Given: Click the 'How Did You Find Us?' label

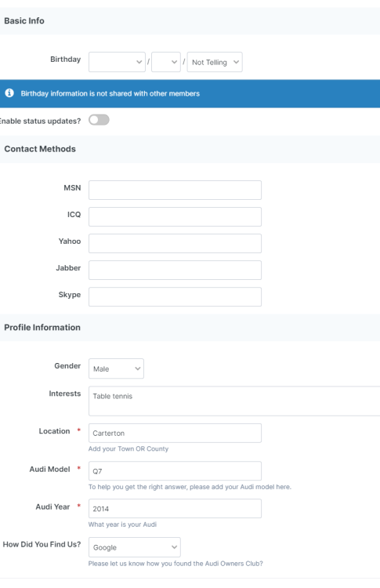Looking at the screenshot, I should pos(42,544).
